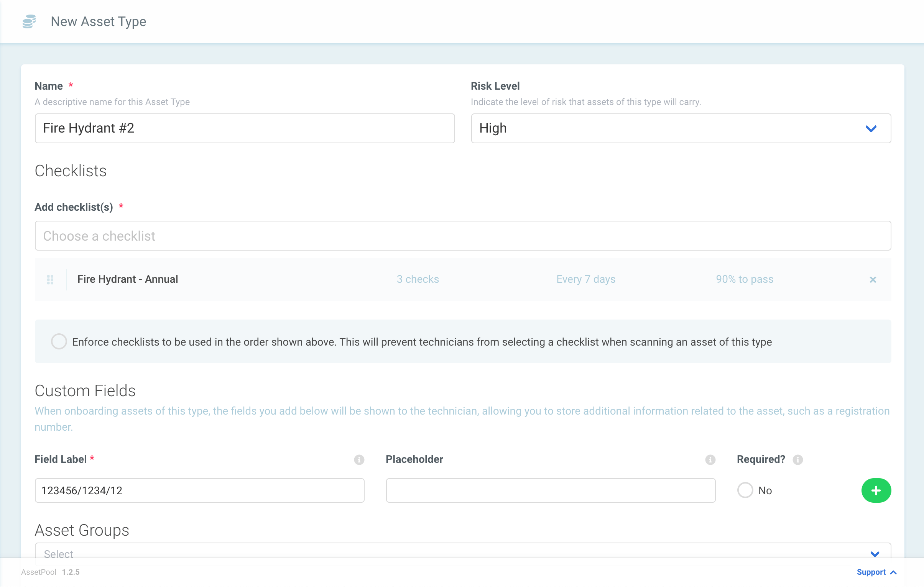Screen dimensions: 924x587
Task: Click the 3 checks label
Action: 418,279
